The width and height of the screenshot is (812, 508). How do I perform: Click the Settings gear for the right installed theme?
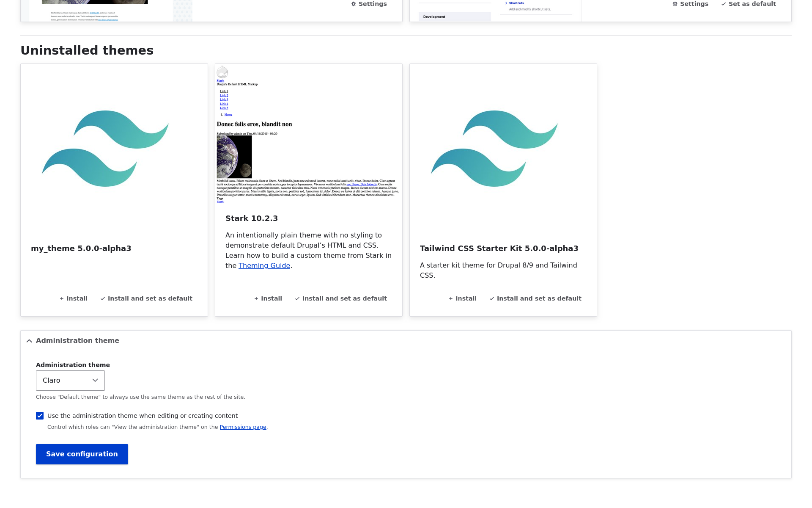[690, 4]
